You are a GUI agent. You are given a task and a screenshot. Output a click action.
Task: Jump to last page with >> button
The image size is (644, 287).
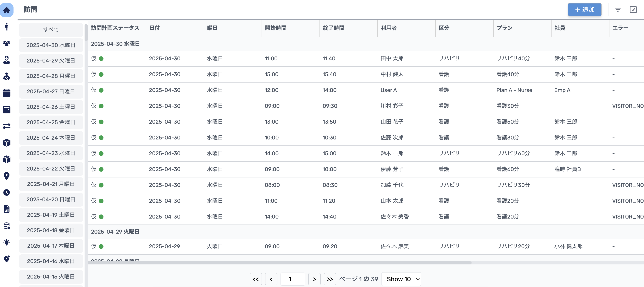(330, 279)
